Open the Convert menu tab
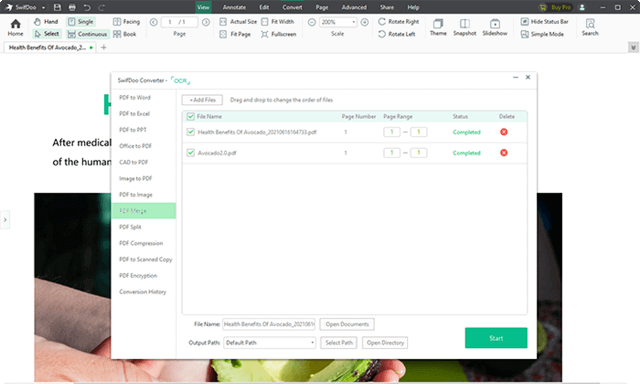Viewport: 640px width, 384px height. 292,7
